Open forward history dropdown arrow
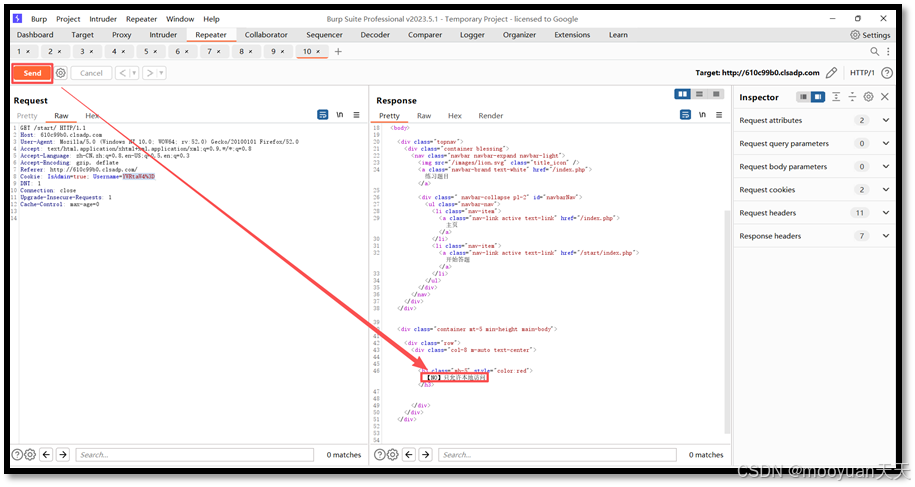The image size is (915, 487). (162, 73)
